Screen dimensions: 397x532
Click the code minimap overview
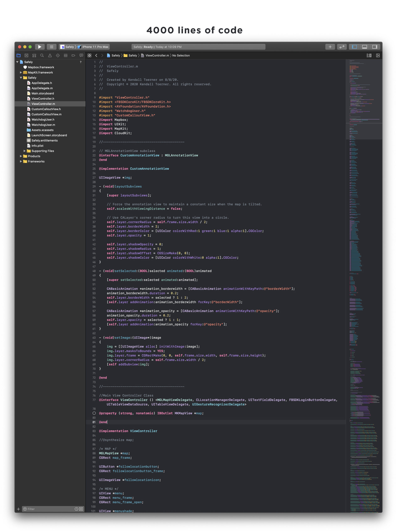(x=364, y=286)
